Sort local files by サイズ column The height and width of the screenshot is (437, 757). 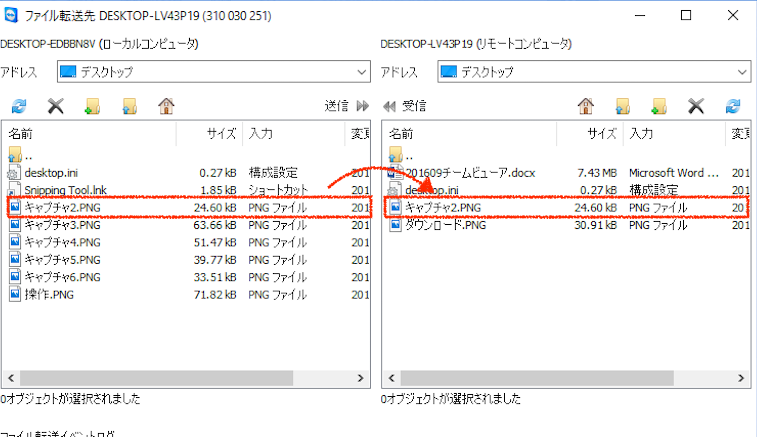tap(210, 133)
